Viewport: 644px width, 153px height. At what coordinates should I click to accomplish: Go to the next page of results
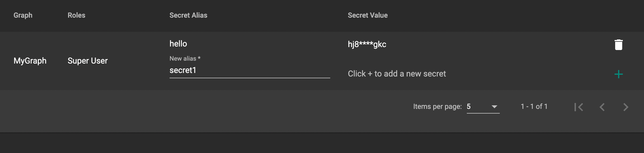pos(626,107)
